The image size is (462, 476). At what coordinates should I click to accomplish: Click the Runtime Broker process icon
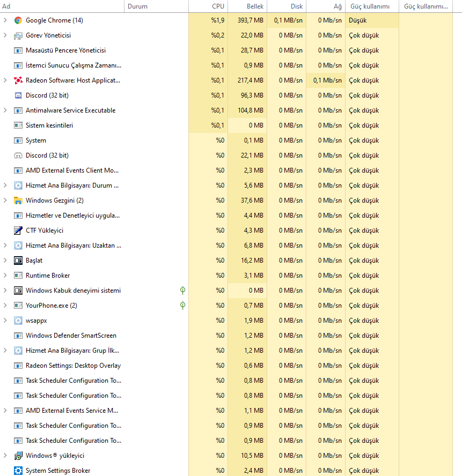click(18, 276)
